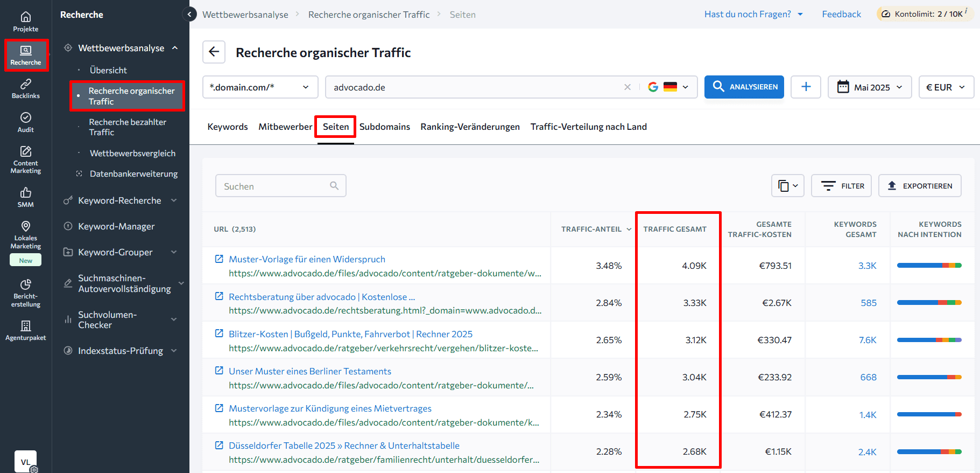Screen dimensions: 980x473
Task: Click the Filter button
Action: point(841,186)
